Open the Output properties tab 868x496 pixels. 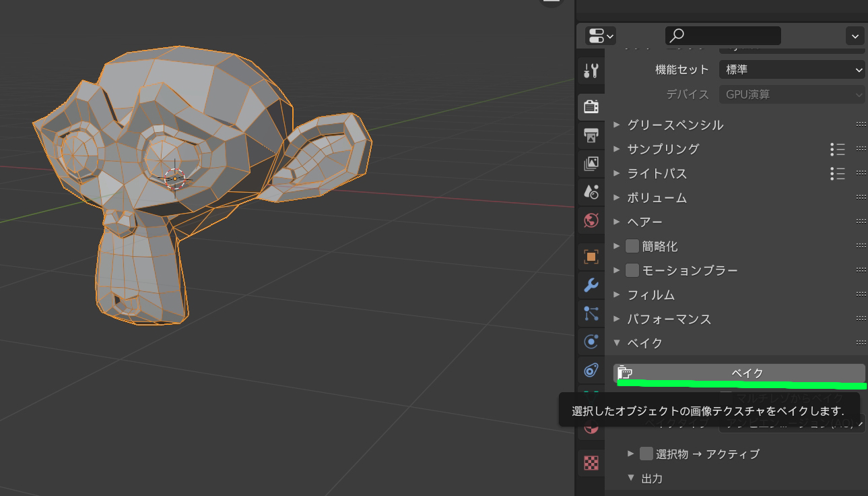tap(591, 135)
